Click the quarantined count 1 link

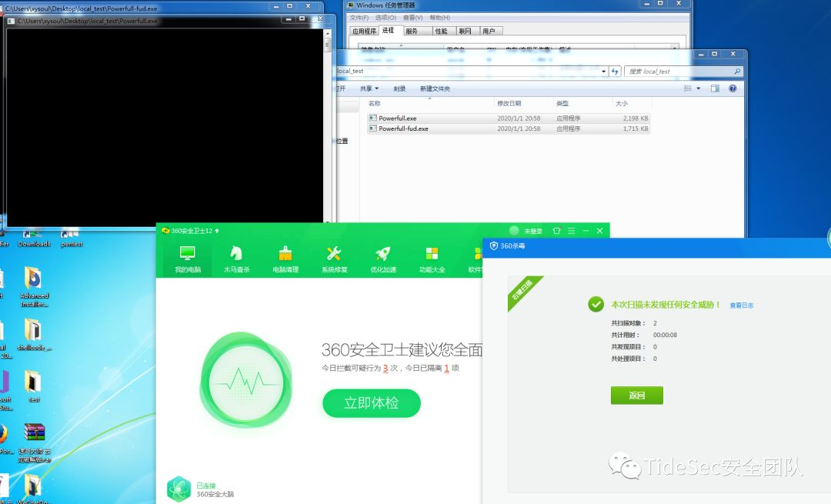[x=446, y=368]
